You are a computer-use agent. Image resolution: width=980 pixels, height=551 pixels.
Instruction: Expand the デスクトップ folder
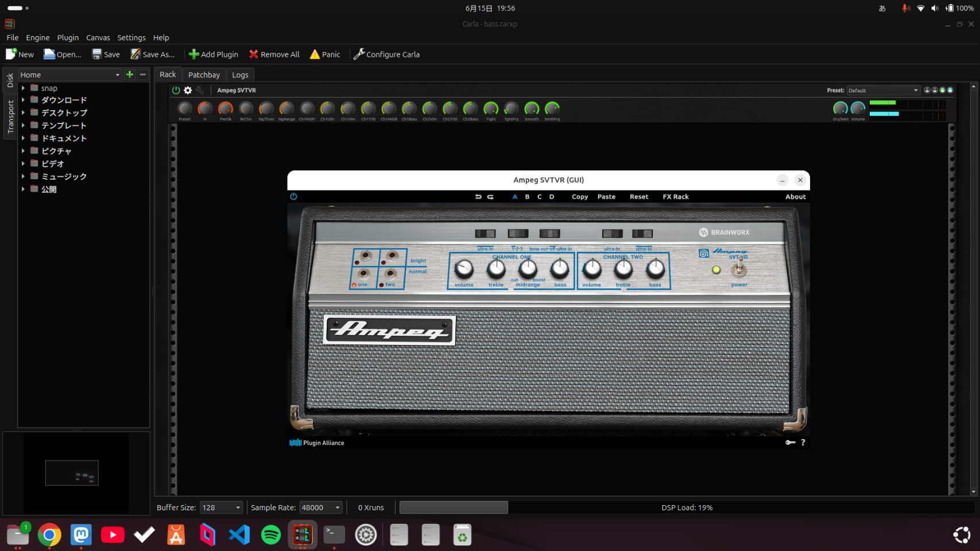point(24,112)
